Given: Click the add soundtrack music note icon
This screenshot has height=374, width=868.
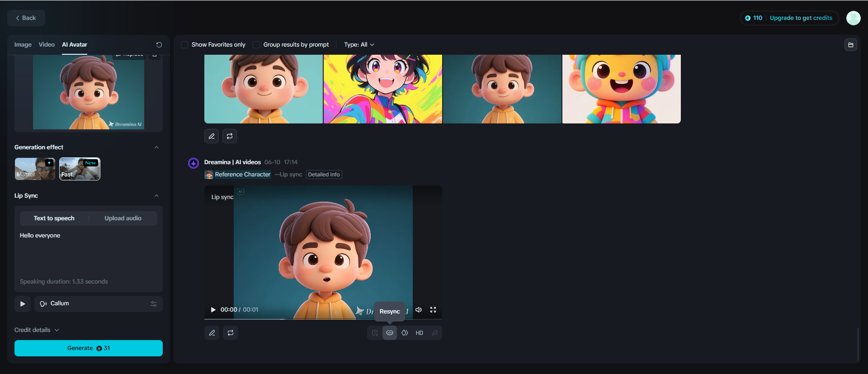Looking at the screenshot, I should tap(434, 333).
